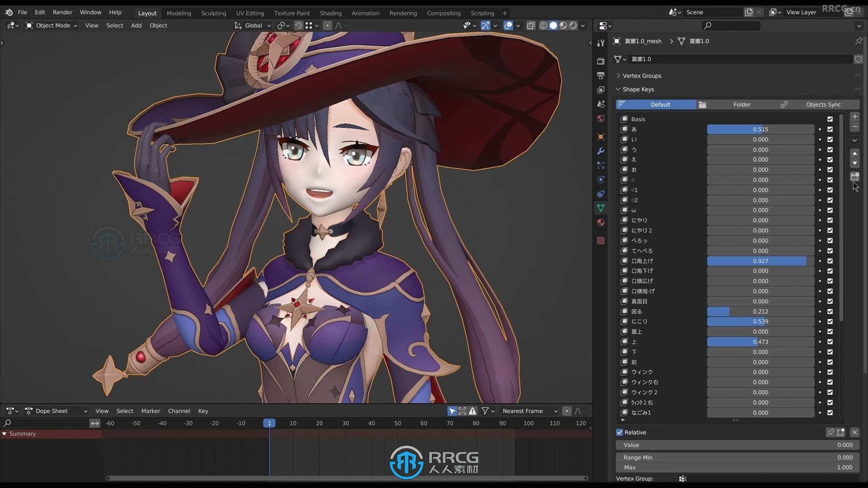Viewport: 868px width, 488px height.
Task: Open the Object Constraints properties tab
Action: click(600, 194)
